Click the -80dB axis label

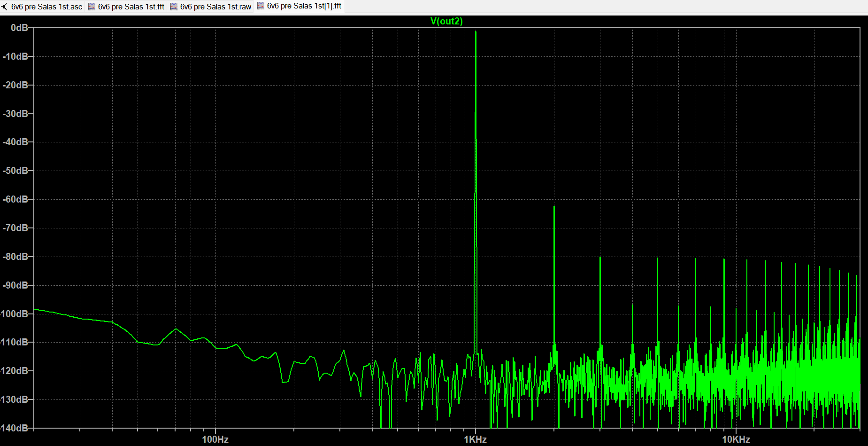point(15,257)
